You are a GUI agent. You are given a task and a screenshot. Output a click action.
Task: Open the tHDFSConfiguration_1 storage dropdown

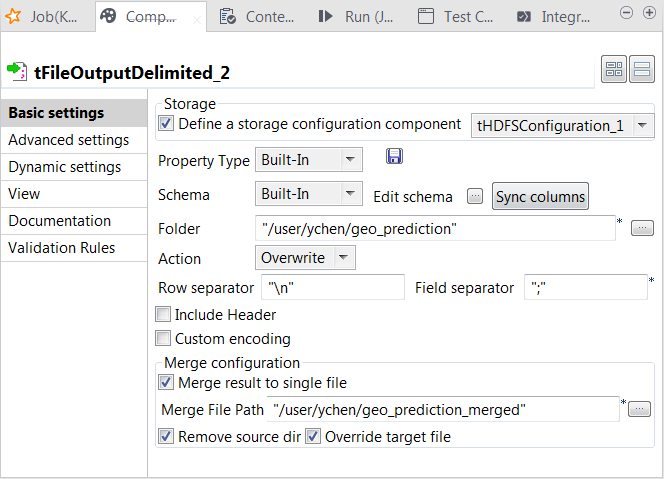tap(642, 126)
